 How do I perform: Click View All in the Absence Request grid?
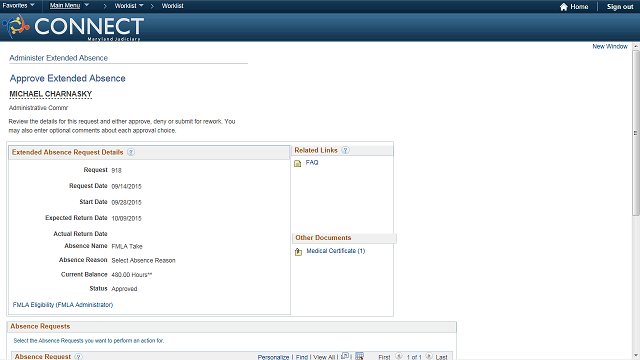click(x=324, y=357)
